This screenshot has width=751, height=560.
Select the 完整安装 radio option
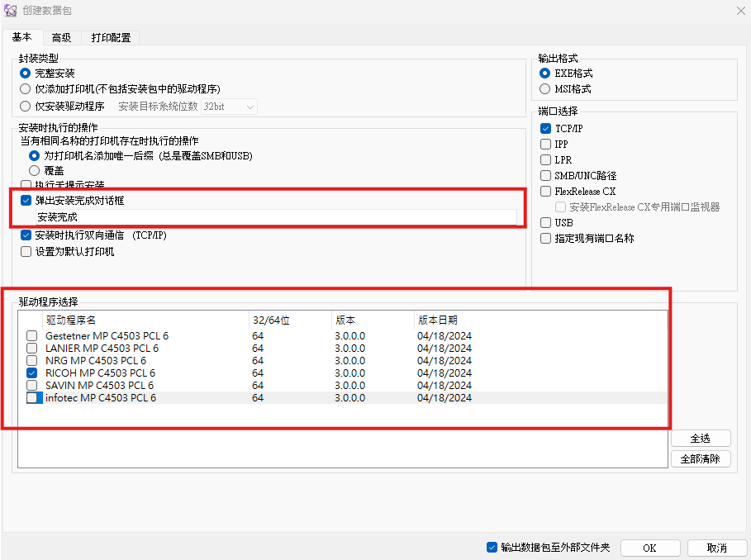point(26,74)
